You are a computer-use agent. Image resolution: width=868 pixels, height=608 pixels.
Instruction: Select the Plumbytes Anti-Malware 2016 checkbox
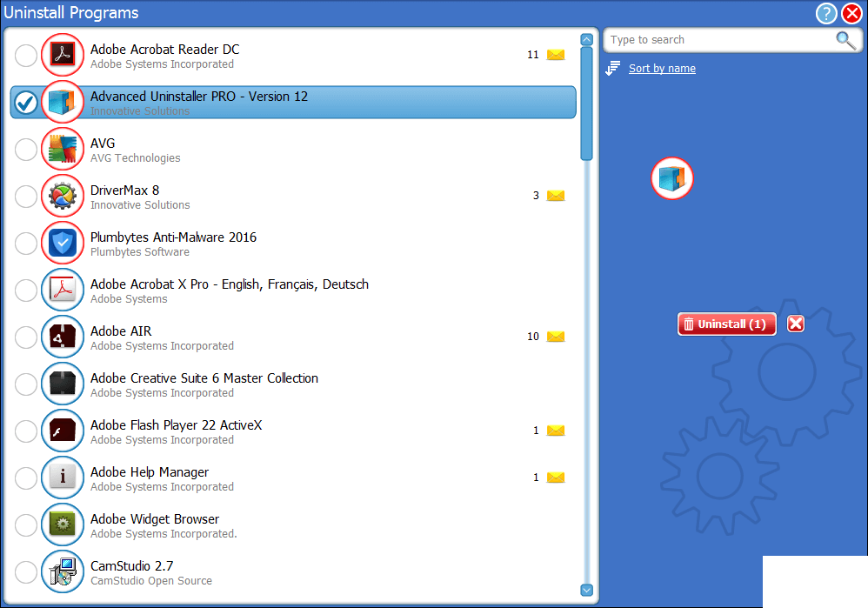pyautogui.click(x=26, y=244)
